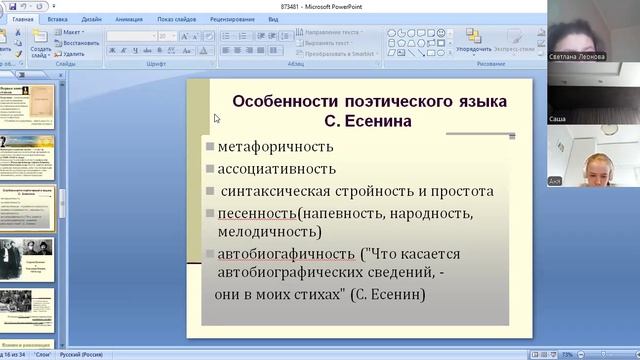640x360 pixels.
Task: Adjust the zoom slider in status bar
Action: [x=604, y=355]
